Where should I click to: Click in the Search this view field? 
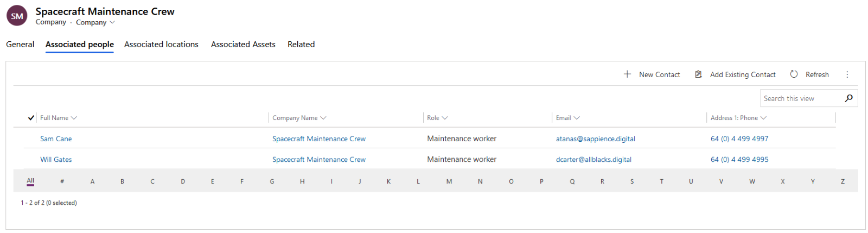(x=800, y=98)
